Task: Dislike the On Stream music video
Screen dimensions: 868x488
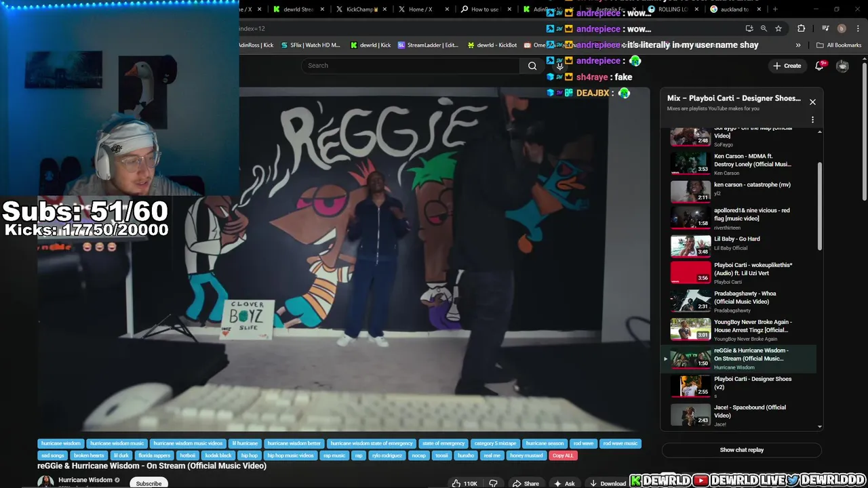Action: (493, 483)
